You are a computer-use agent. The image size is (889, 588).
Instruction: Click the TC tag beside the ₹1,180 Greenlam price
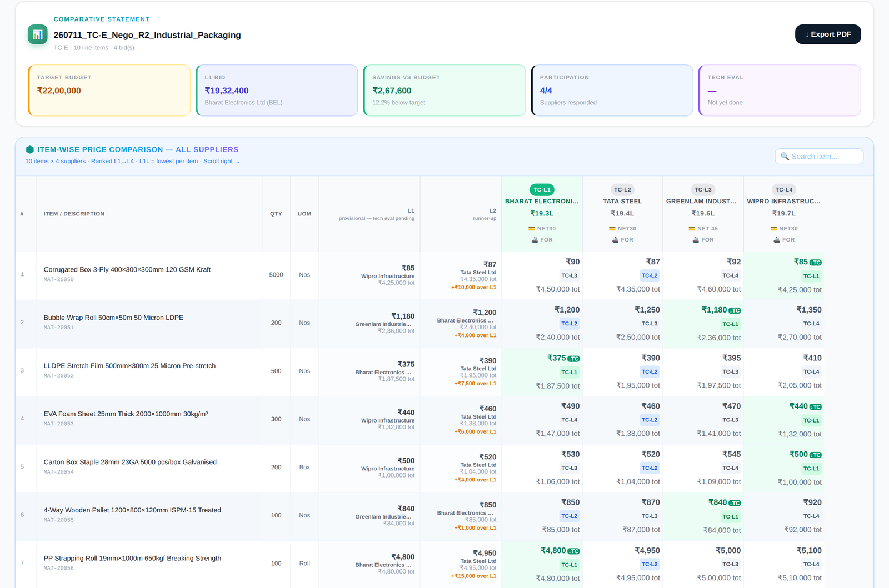point(735,311)
